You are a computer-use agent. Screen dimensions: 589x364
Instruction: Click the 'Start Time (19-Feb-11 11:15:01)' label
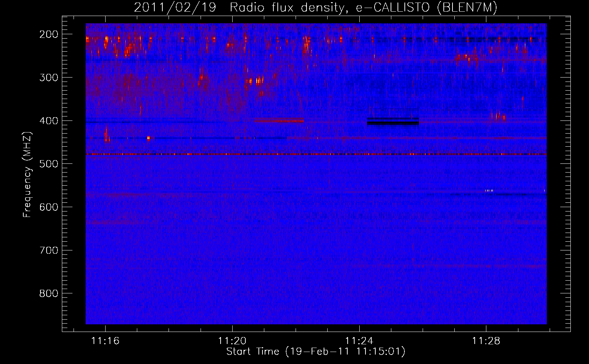click(316, 352)
